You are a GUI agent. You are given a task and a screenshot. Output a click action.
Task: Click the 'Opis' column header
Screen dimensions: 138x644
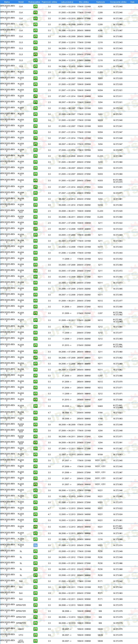click(132, 2)
